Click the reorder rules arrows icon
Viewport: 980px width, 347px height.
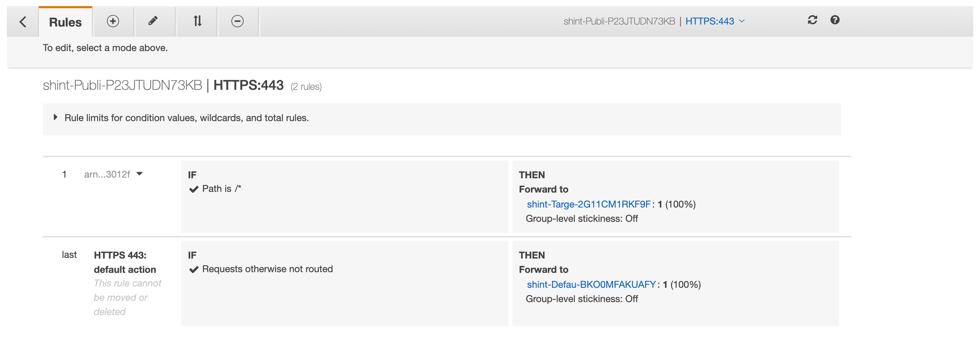click(x=197, y=21)
